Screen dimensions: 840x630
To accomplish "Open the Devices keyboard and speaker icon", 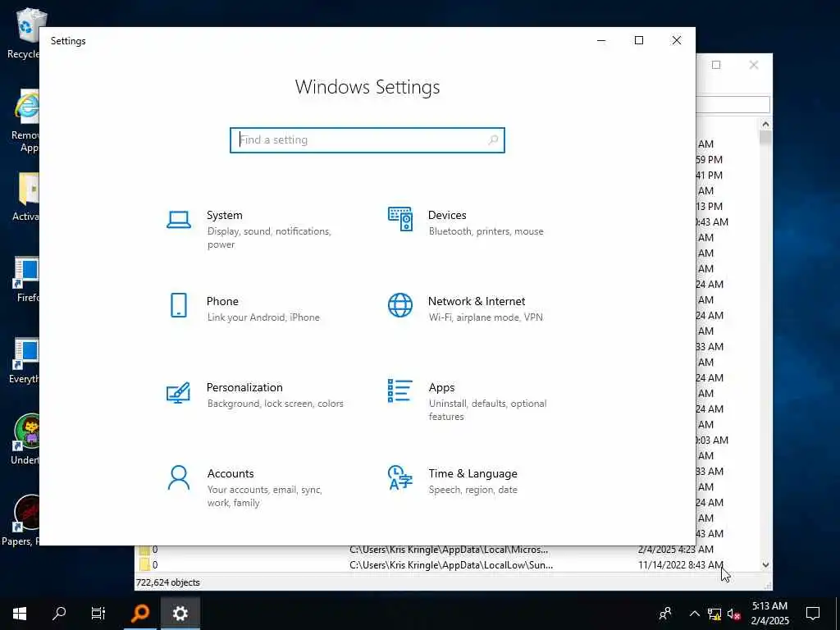I will tap(400, 218).
